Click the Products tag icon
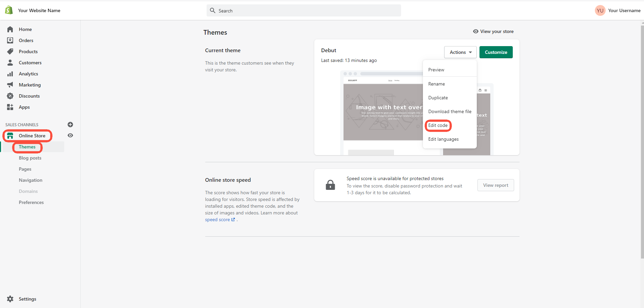Viewport: 644px width, 308px height. (x=10, y=52)
